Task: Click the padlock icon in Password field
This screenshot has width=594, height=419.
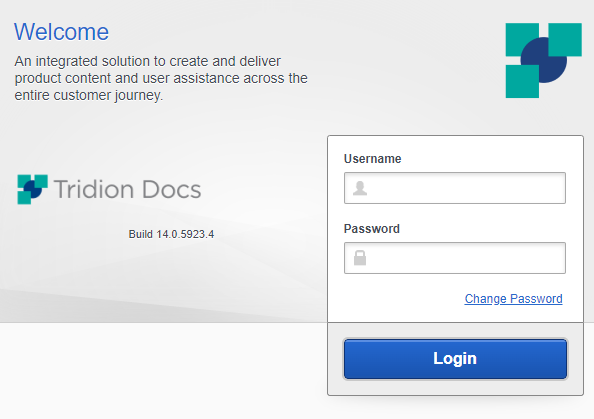Action: [360, 258]
